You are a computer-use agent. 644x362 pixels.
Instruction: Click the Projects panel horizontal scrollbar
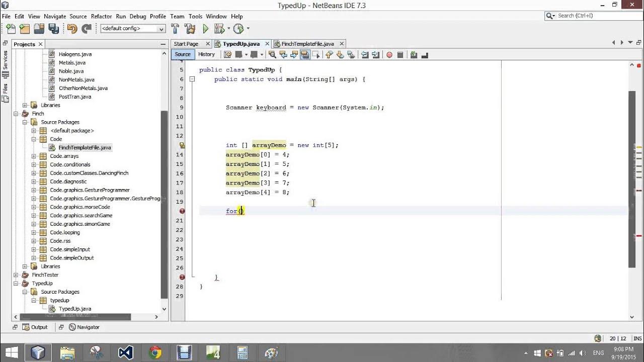coord(75,317)
